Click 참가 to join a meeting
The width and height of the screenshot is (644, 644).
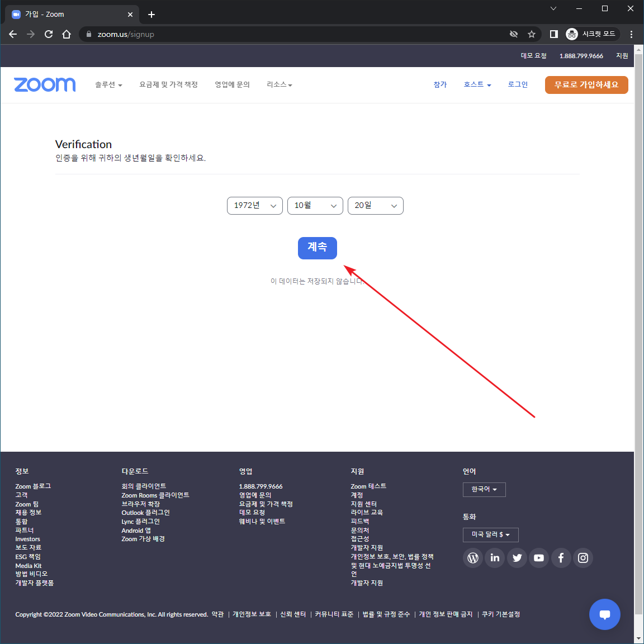(x=440, y=84)
